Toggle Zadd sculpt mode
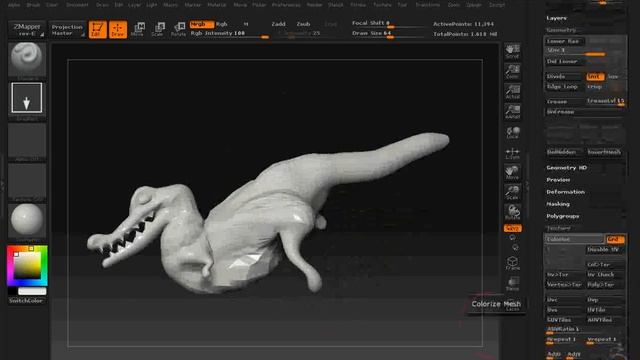 278,24
